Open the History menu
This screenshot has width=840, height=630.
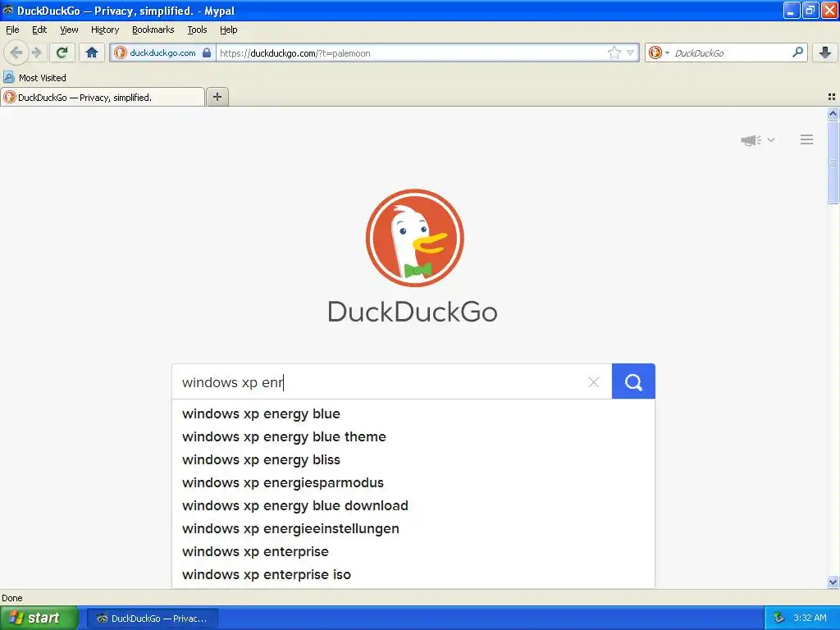pyautogui.click(x=104, y=30)
